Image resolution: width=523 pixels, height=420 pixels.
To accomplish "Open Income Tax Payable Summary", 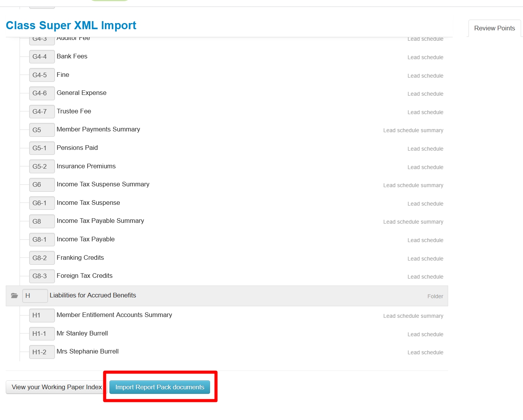I will (x=100, y=221).
